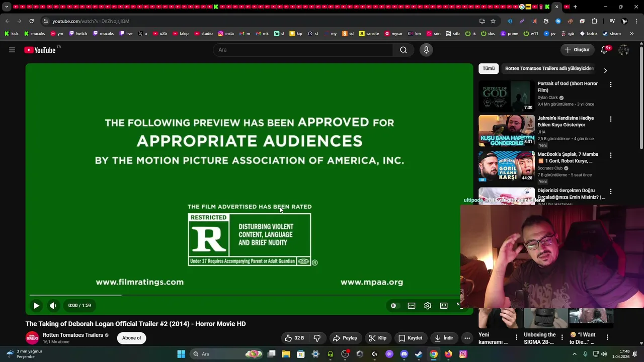Open the insta bookmark

click(226, 34)
